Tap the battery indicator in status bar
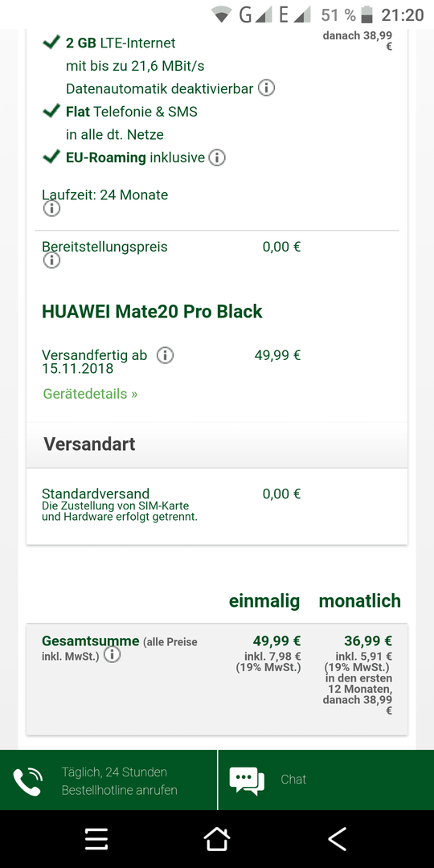434x868 pixels. point(366,14)
